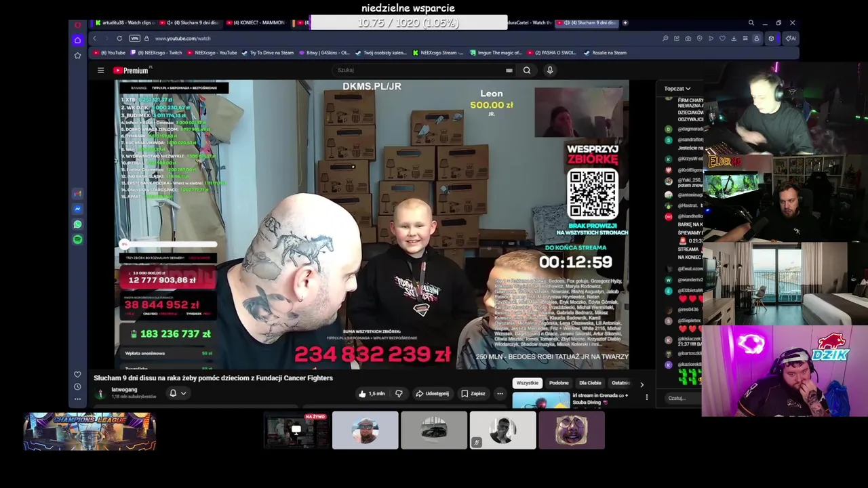Screen dimensions: 868x488
Task: Open the łatwogang channel name
Action: [x=124, y=390]
